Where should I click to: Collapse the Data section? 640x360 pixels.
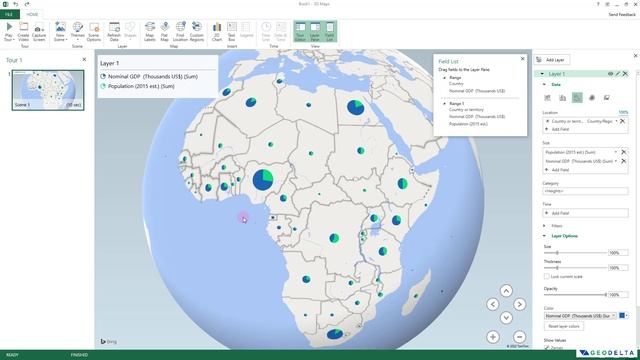pos(544,84)
